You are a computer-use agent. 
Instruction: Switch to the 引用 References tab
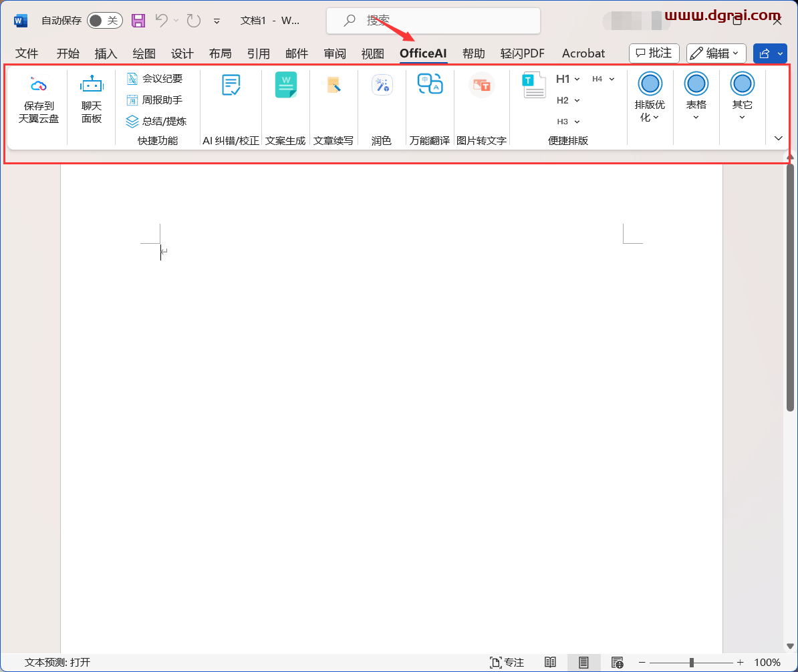(x=259, y=53)
